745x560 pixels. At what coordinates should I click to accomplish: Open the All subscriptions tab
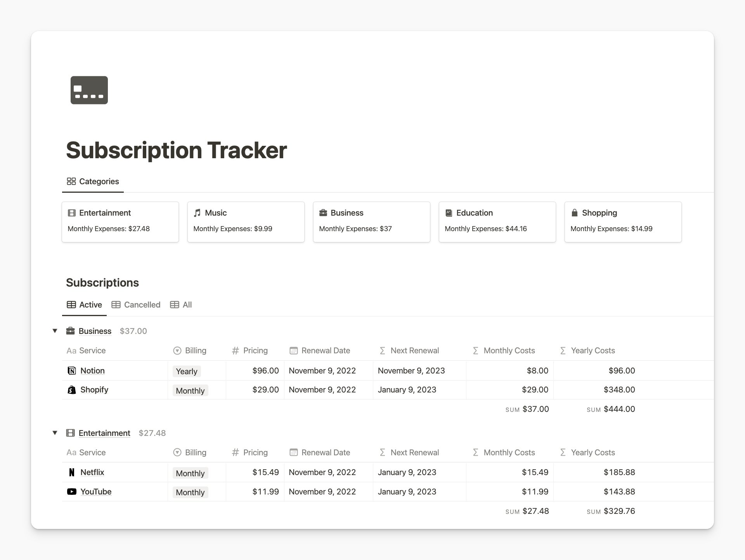coord(181,304)
